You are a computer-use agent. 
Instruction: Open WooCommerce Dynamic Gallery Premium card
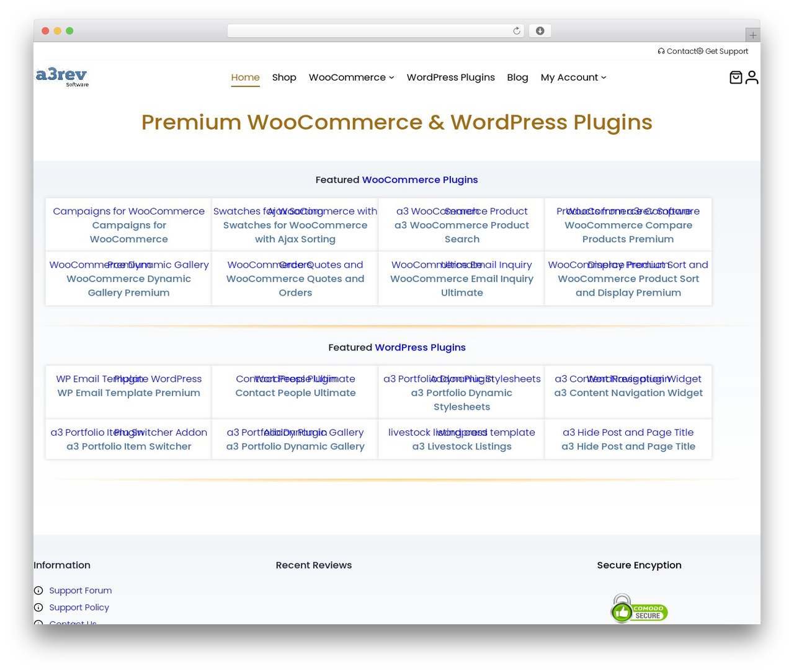tap(128, 279)
